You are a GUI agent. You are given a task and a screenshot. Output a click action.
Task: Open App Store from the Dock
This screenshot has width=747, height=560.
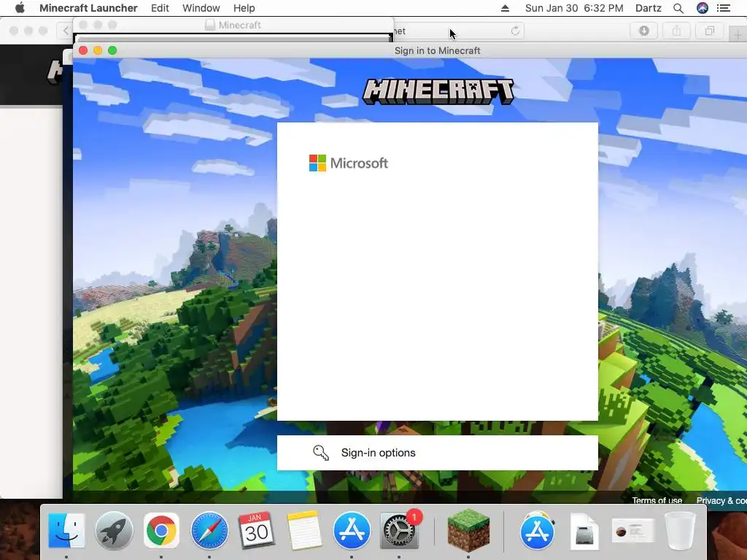tap(352, 530)
